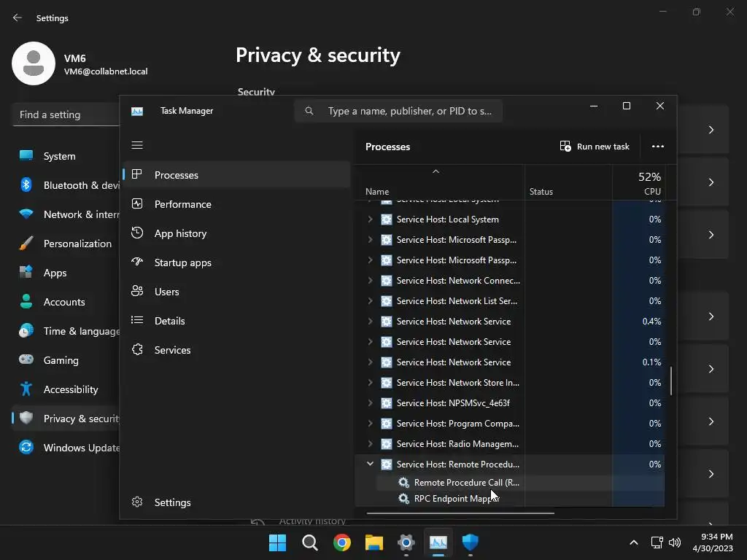This screenshot has width=747, height=560.
Task: Open Network & internet settings
Action: [x=66, y=215]
